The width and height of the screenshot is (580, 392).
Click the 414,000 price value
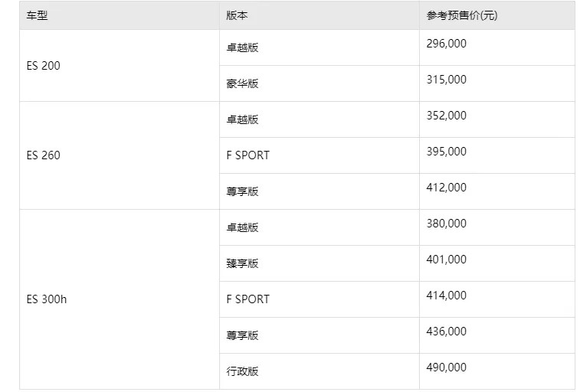point(447,296)
